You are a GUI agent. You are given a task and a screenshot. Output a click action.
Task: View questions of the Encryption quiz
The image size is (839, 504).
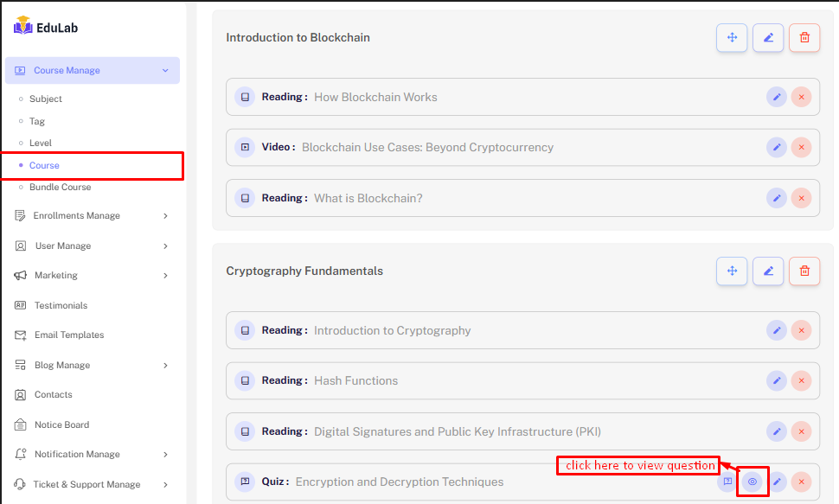click(753, 482)
